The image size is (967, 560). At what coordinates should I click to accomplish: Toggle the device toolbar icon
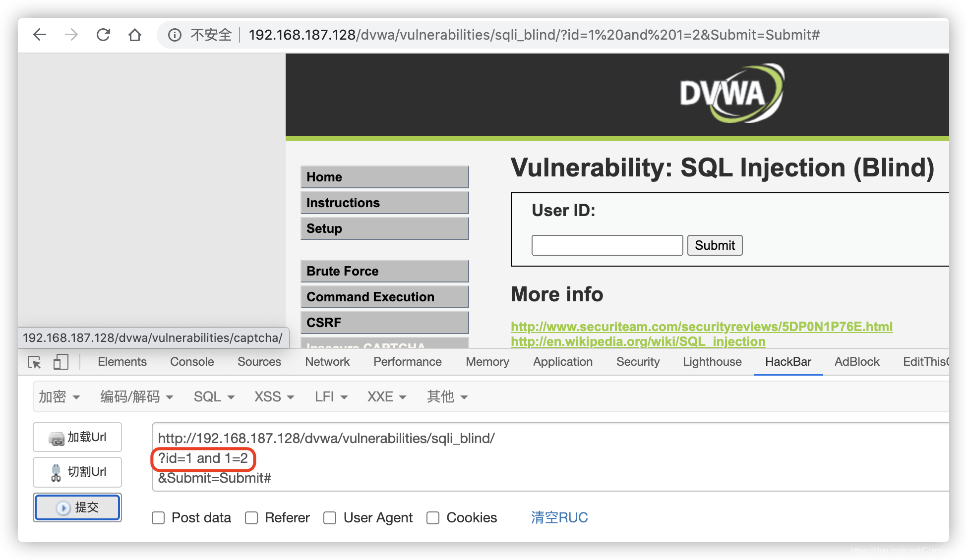point(60,362)
